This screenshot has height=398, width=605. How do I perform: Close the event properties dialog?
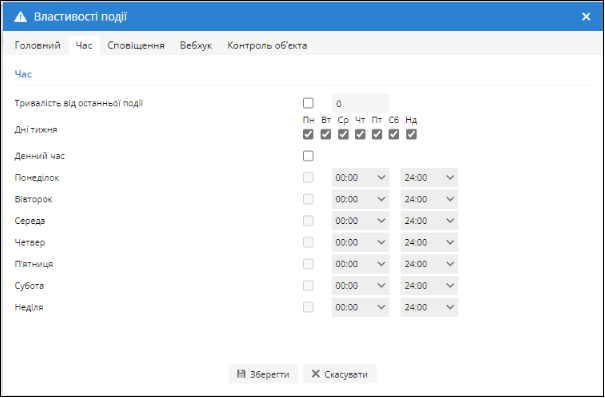(586, 17)
